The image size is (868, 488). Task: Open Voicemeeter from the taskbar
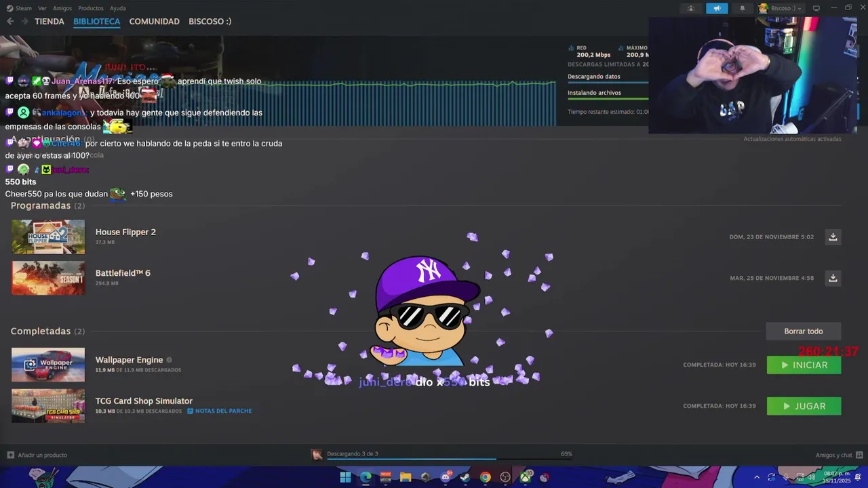pyautogui.click(x=386, y=477)
